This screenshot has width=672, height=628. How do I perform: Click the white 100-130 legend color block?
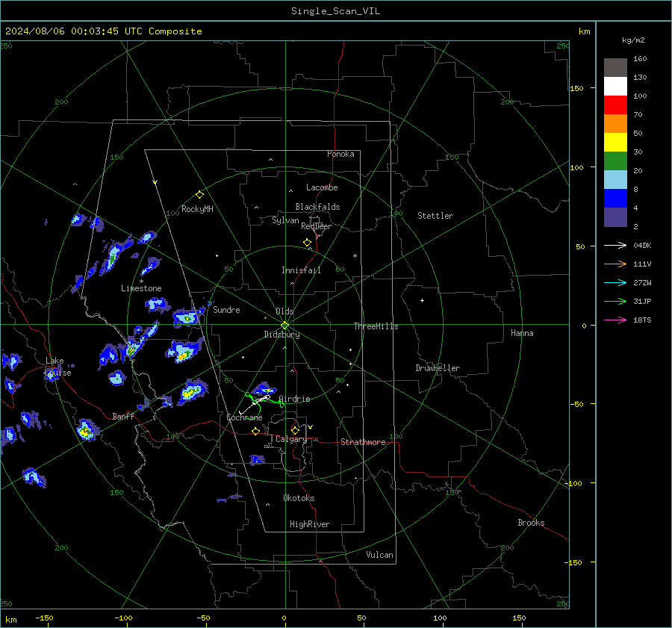[615, 86]
